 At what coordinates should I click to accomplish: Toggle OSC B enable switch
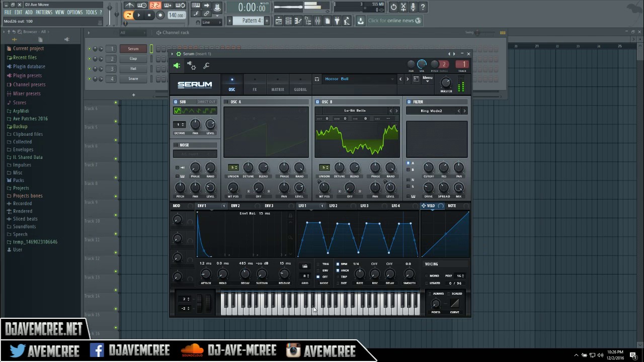(x=317, y=102)
